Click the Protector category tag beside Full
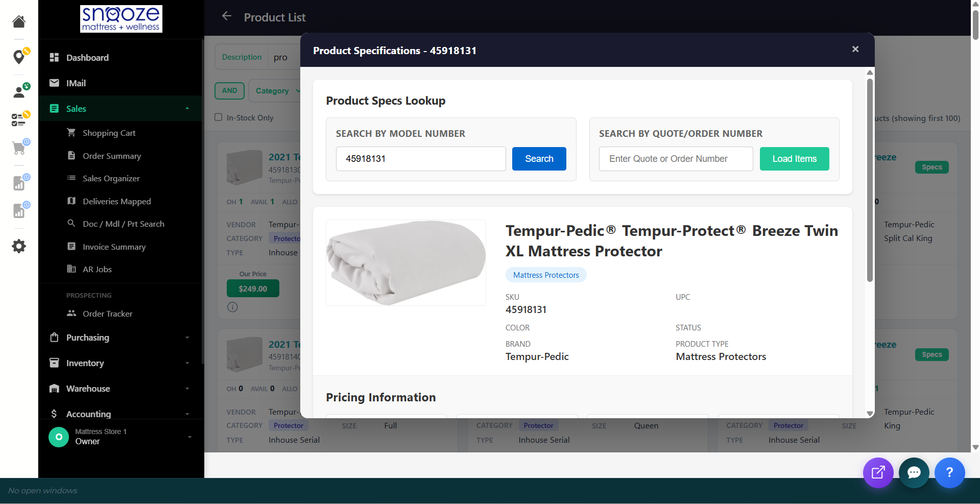980x504 pixels. [289, 425]
